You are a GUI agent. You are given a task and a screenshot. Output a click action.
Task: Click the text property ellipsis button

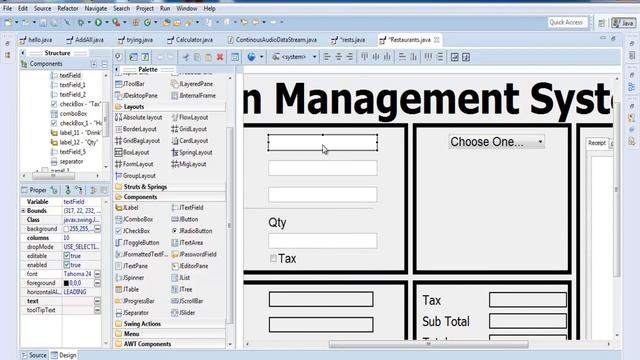coord(97,301)
